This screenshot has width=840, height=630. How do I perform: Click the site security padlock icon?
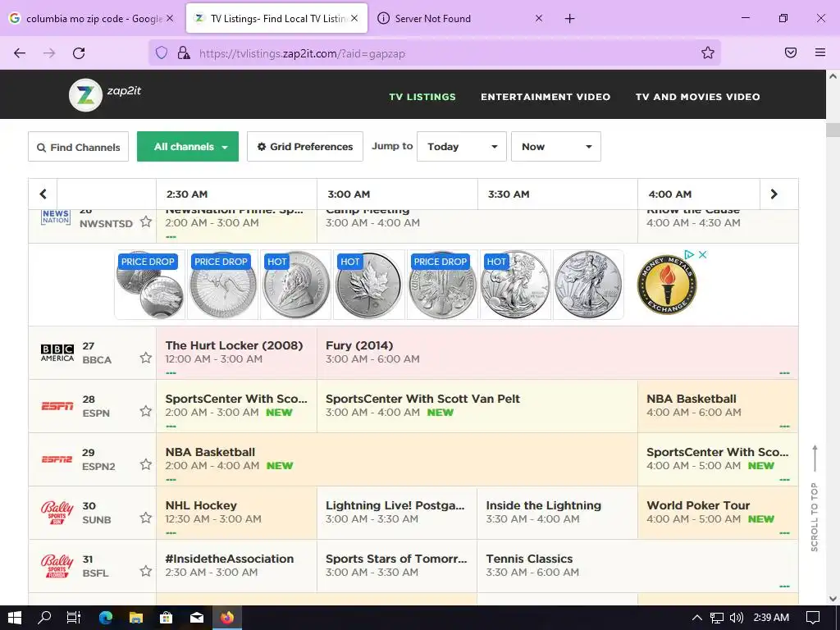(x=184, y=52)
